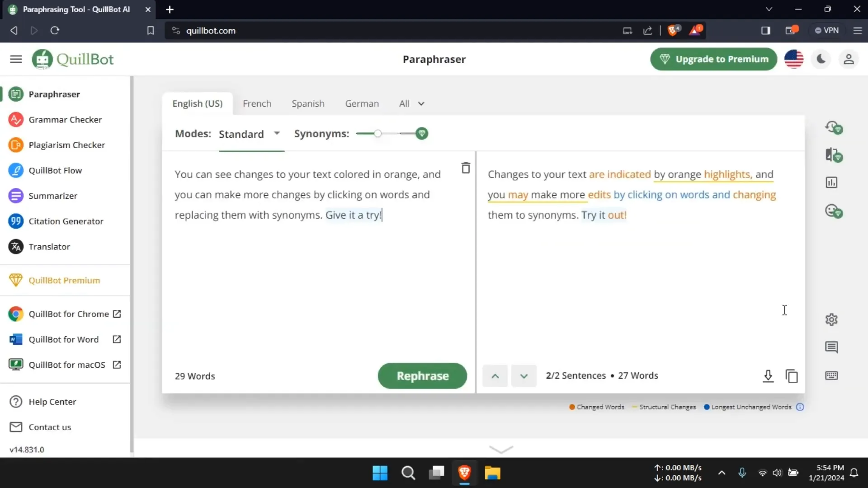Click the word 'edits' in output
Screen dimensions: 868x488
tap(599, 195)
